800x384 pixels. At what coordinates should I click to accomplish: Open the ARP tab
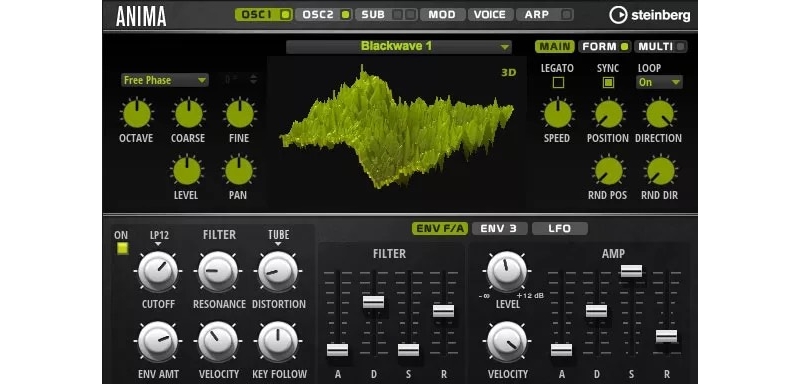tap(545, 15)
